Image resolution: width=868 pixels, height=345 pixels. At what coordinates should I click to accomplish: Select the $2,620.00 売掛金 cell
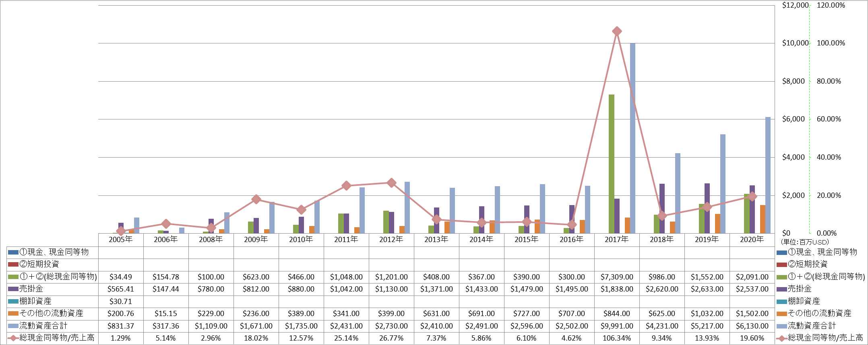click(x=662, y=289)
